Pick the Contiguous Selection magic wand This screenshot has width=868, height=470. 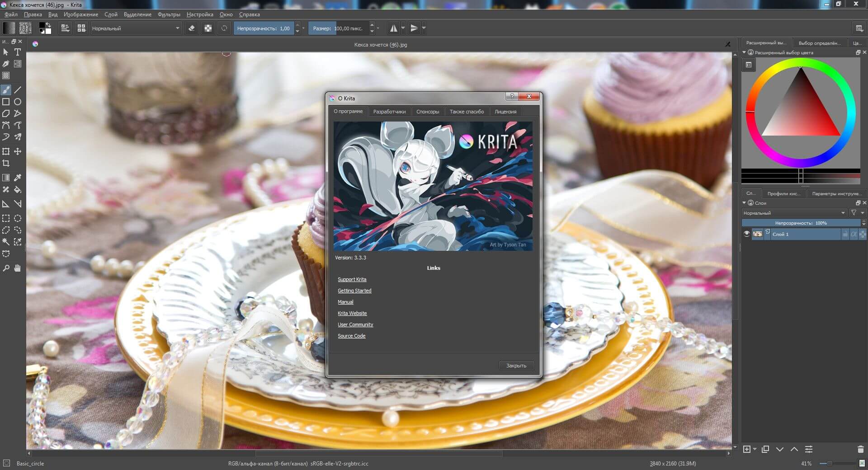(x=6, y=242)
